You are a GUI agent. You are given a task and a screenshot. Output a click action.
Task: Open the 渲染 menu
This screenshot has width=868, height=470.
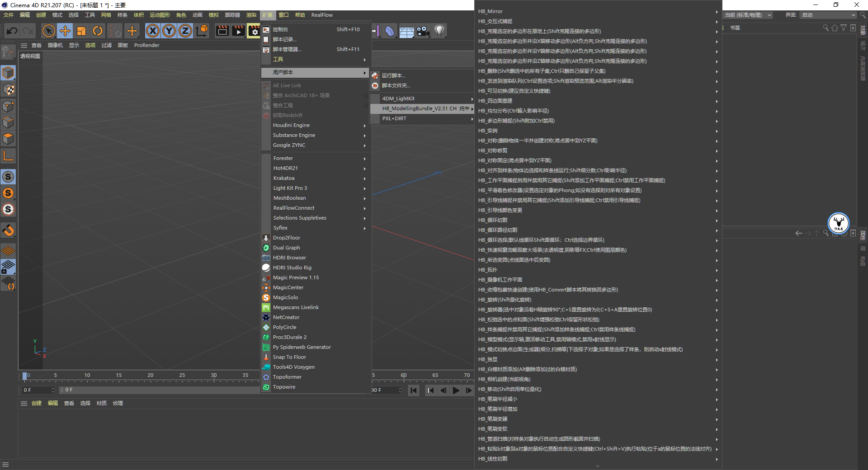click(x=251, y=15)
